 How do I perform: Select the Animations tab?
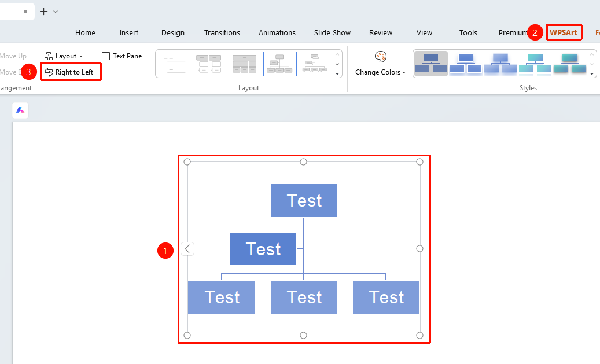[277, 33]
